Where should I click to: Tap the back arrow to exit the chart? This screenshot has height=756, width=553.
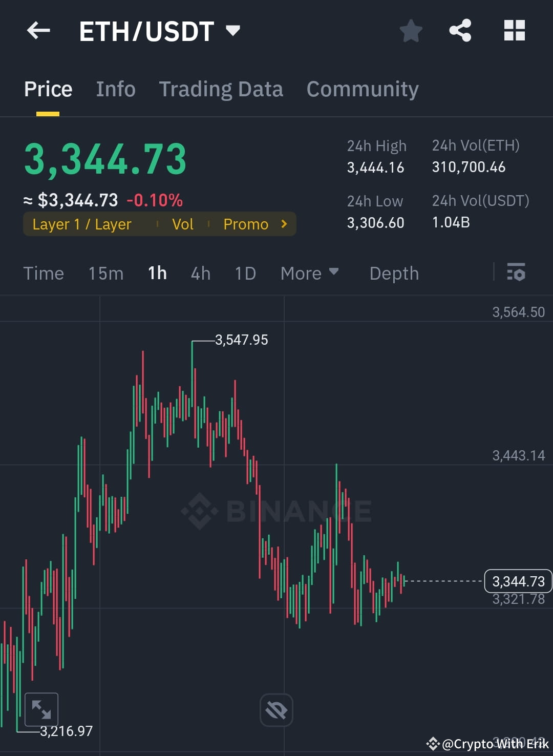pyautogui.click(x=37, y=31)
